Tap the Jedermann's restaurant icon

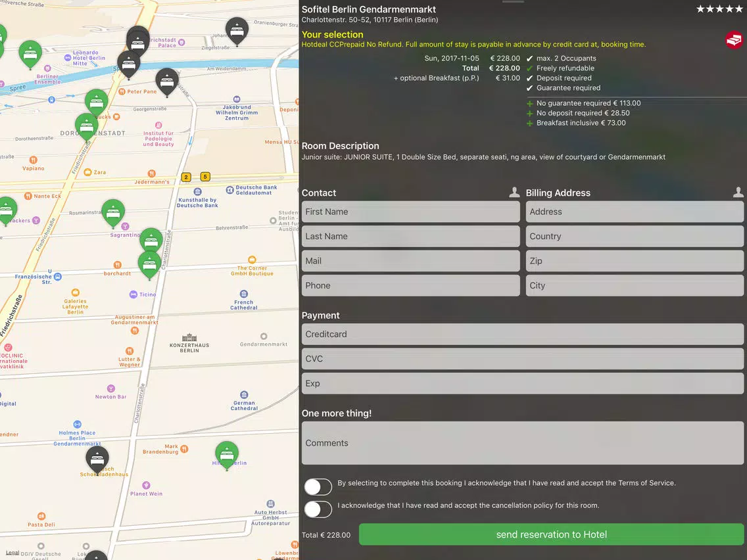click(x=151, y=174)
